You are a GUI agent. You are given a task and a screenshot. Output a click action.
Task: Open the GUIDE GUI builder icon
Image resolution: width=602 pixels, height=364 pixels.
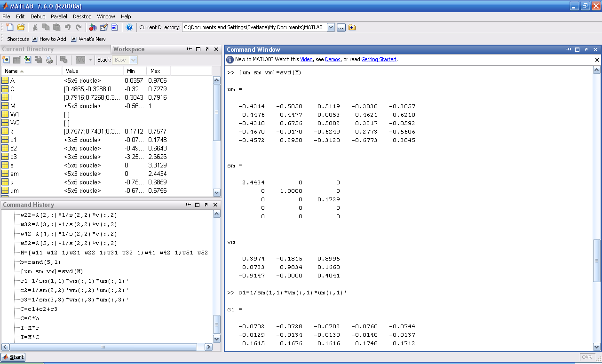[104, 27]
